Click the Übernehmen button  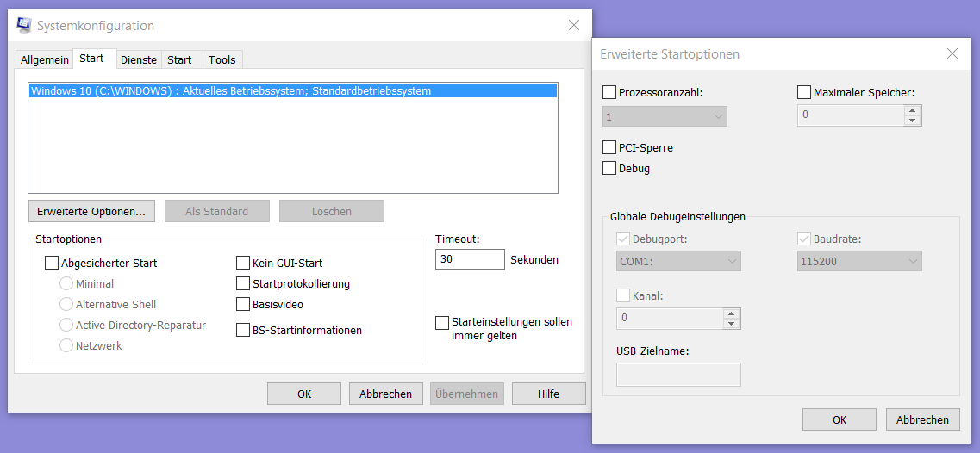point(467,394)
